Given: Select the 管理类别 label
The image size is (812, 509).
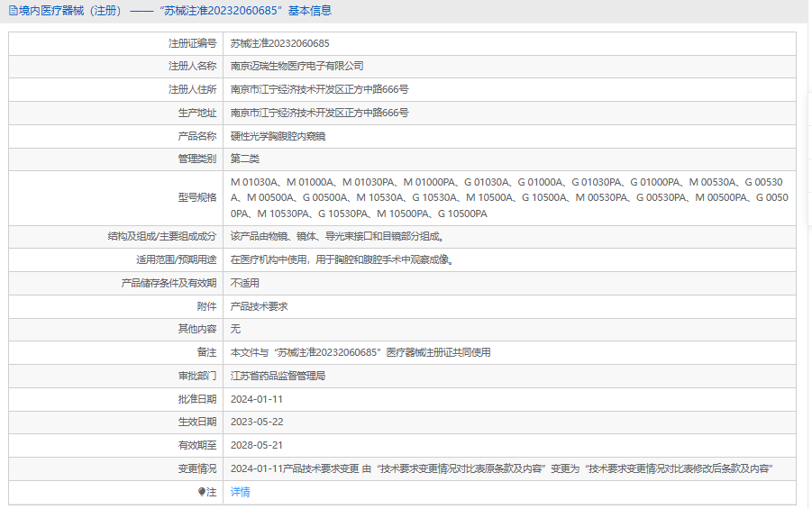Looking at the screenshot, I should point(197,159).
